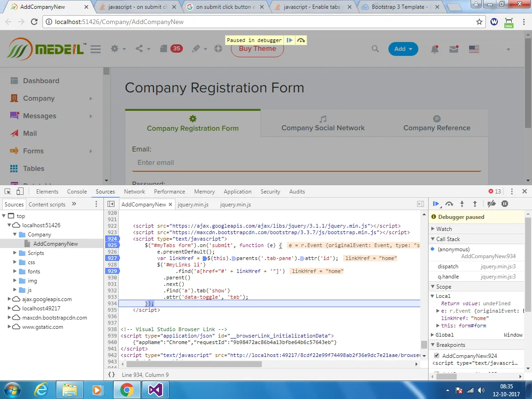Show the error count 13 badge

[495, 191]
